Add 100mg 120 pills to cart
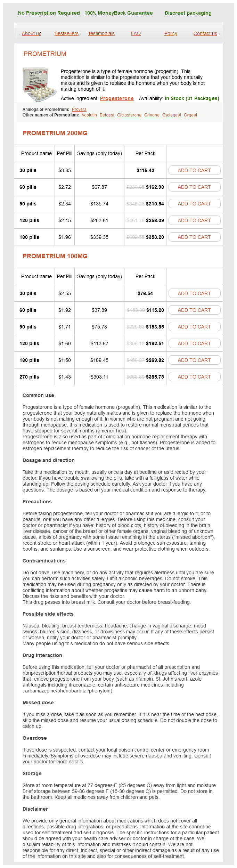This screenshot has height=868, width=237. coord(194,343)
